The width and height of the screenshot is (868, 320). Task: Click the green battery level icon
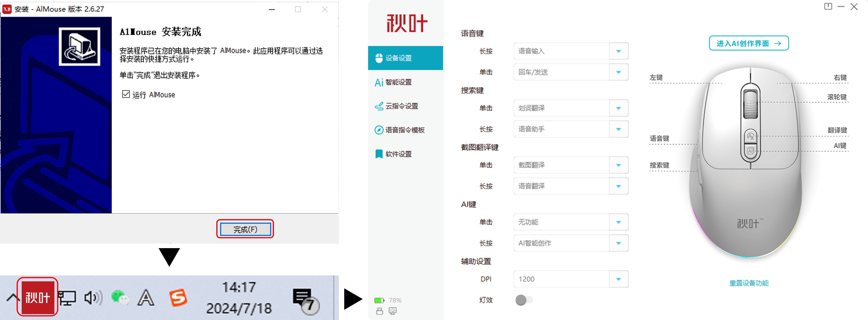click(x=379, y=300)
